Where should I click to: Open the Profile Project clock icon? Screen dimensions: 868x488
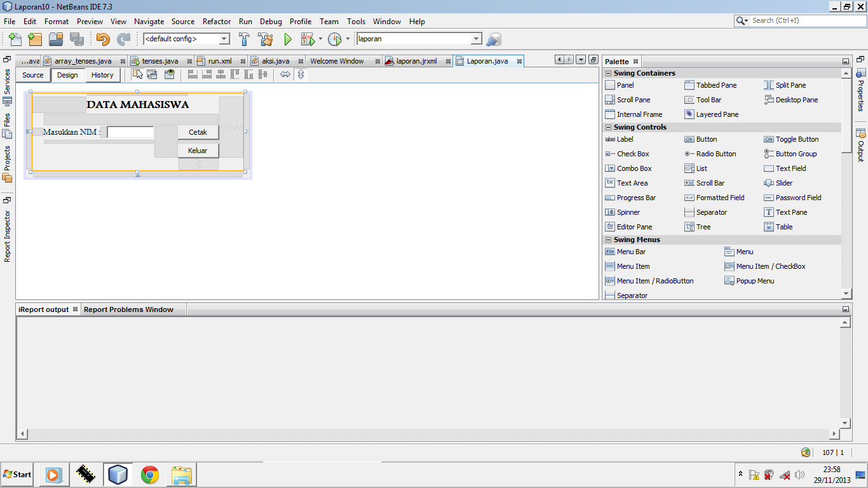(335, 39)
